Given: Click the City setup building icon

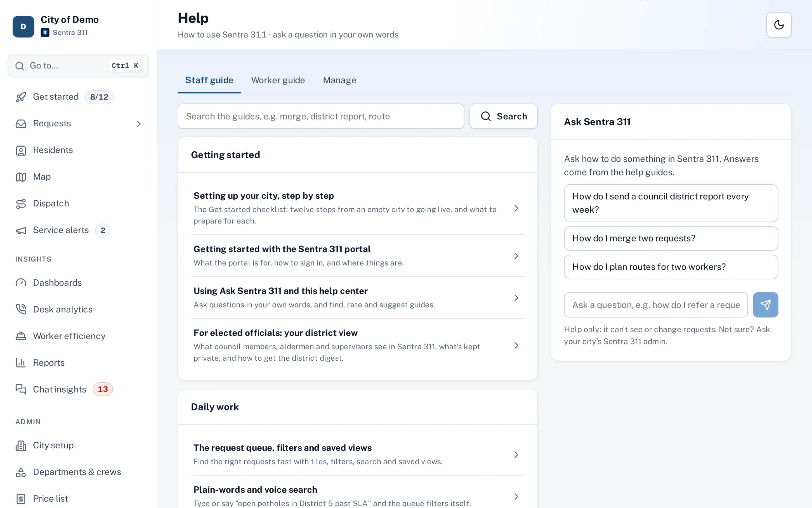Looking at the screenshot, I should coord(21,446).
